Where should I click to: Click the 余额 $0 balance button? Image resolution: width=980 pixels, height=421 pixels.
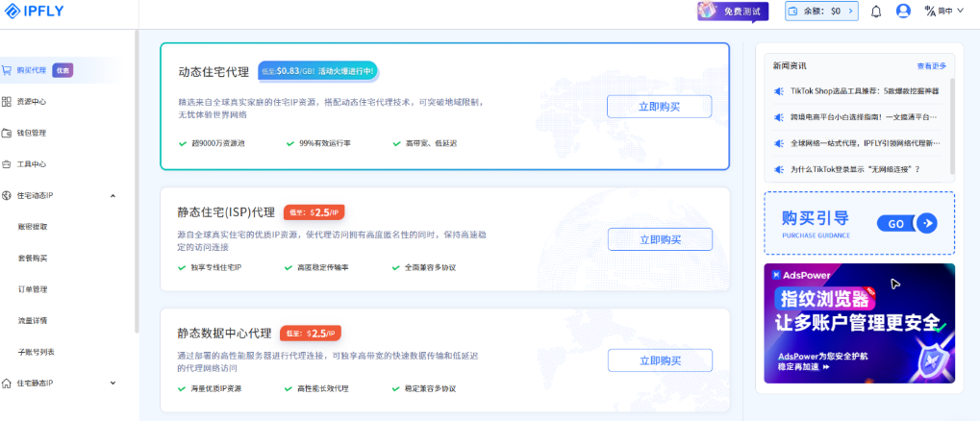[821, 11]
